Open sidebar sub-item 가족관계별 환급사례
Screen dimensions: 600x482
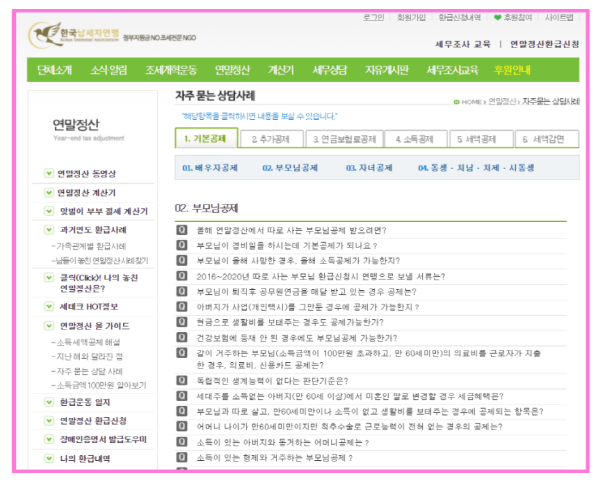coord(89,246)
